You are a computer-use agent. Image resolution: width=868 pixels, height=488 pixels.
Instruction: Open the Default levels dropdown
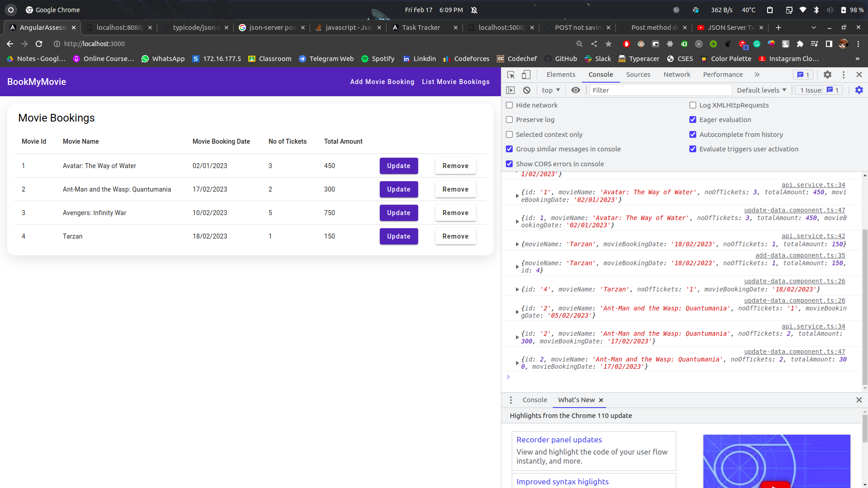pyautogui.click(x=761, y=90)
